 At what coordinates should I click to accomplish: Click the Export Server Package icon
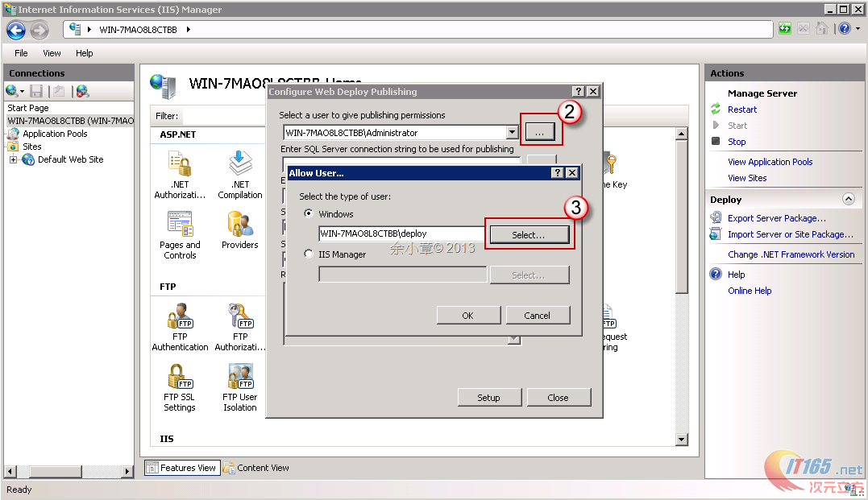(x=716, y=217)
